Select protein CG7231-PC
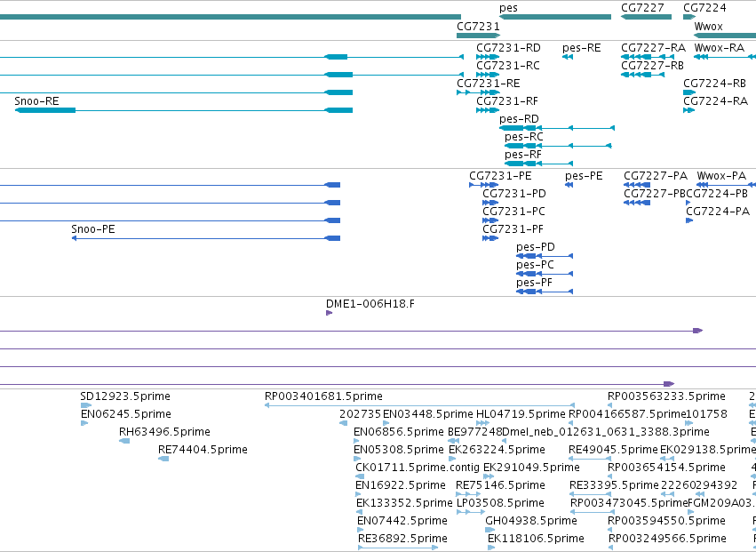The height and width of the screenshot is (552, 756). click(490, 220)
